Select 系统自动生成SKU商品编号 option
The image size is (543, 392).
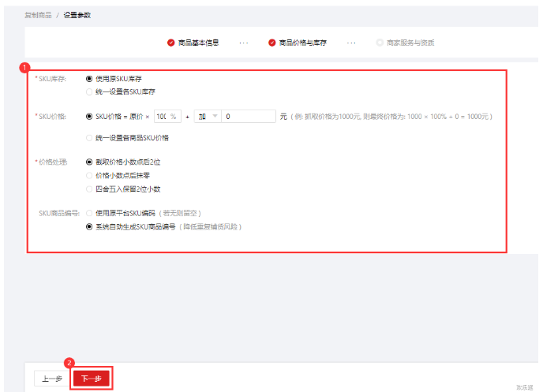tap(89, 227)
